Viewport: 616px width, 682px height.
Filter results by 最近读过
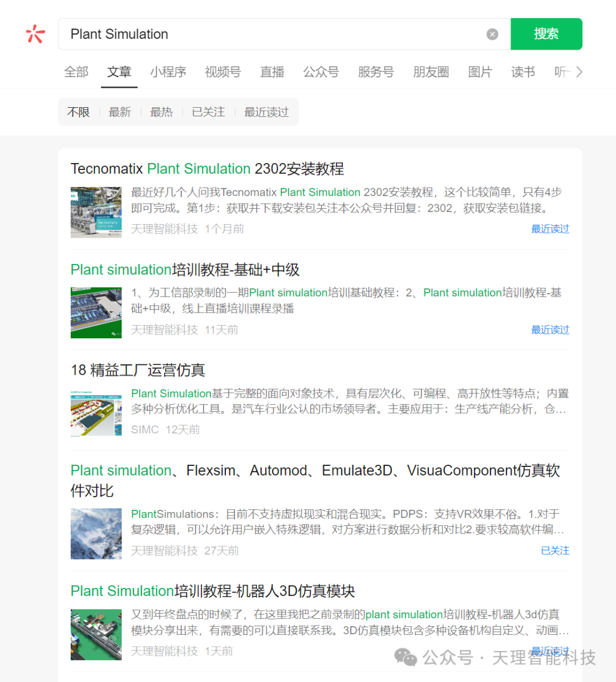pyautogui.click(x=266, y=112)
